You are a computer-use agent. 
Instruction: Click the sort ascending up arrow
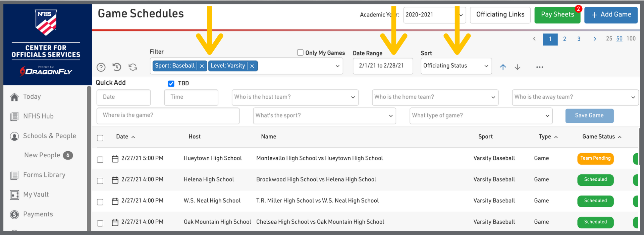point(503,67)
